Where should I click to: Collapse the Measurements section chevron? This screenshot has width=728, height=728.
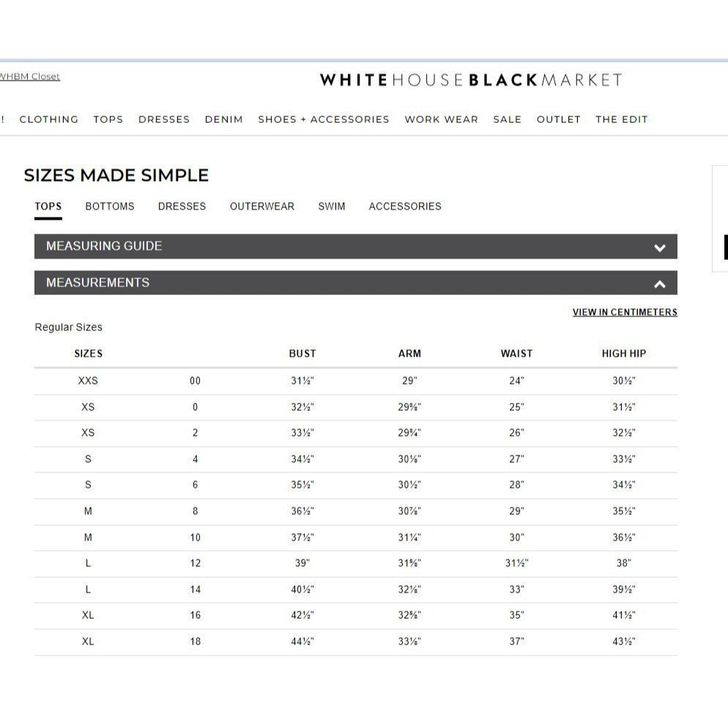click(659, 284)
